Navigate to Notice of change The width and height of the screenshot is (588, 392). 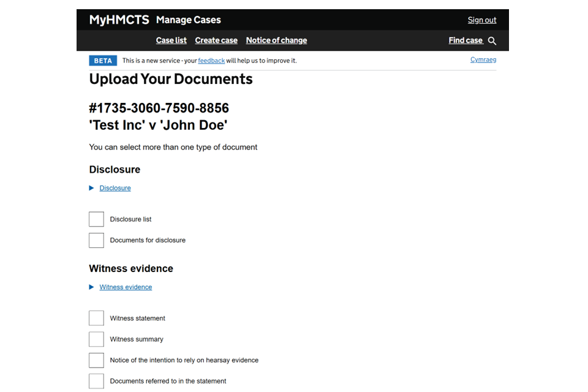pos(276,40)
